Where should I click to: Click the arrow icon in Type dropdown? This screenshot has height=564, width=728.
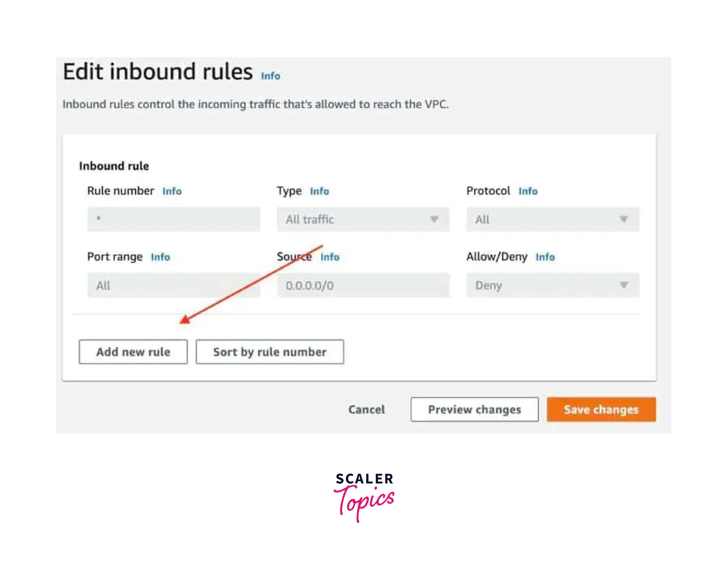(434, 219)
